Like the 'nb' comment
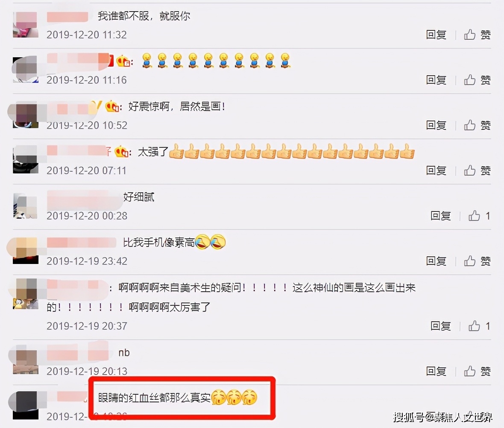 (x=477, y=372)
